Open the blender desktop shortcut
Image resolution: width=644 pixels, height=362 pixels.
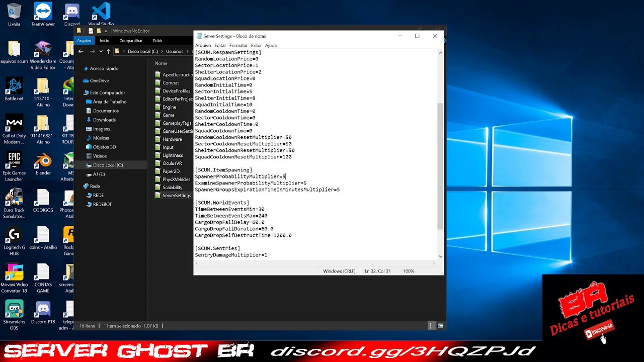[x=43, y=163]
